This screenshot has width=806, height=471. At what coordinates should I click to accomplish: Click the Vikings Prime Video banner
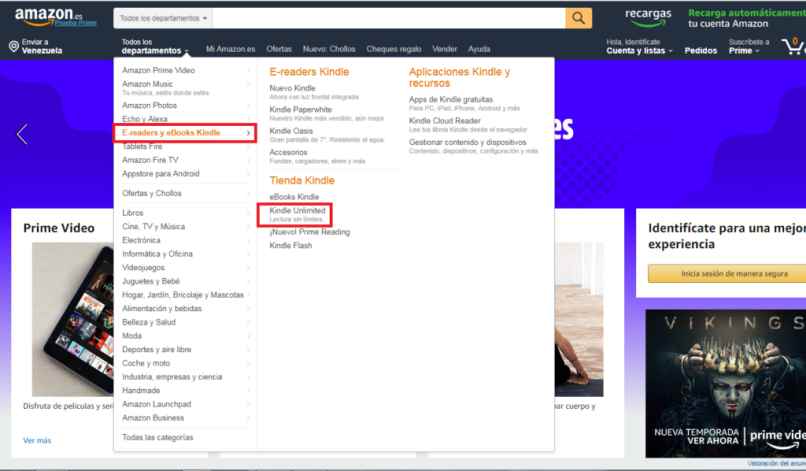tap(726, 384)
